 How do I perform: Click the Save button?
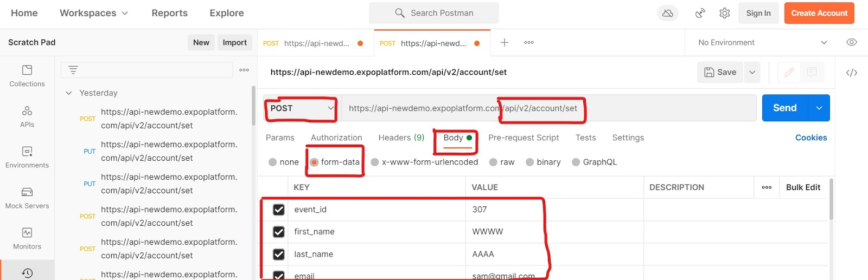pos(720,72)
